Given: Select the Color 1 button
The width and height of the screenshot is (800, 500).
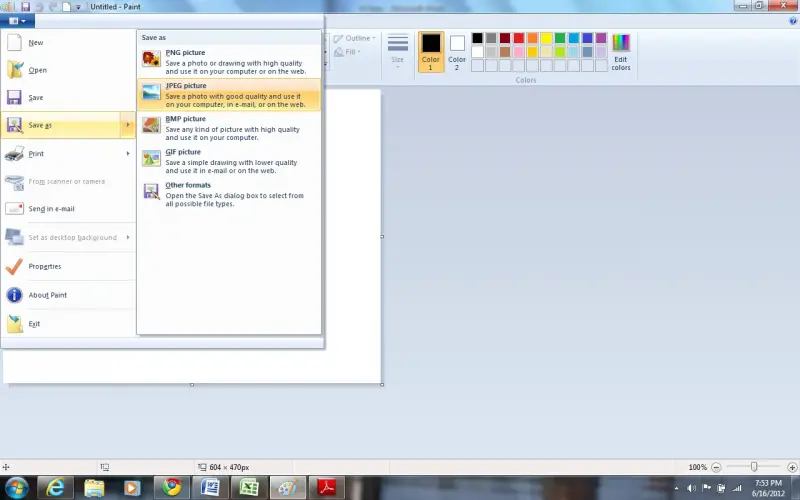Looking at the screenshot, I should pyautogui.click(x=431, y=52).
